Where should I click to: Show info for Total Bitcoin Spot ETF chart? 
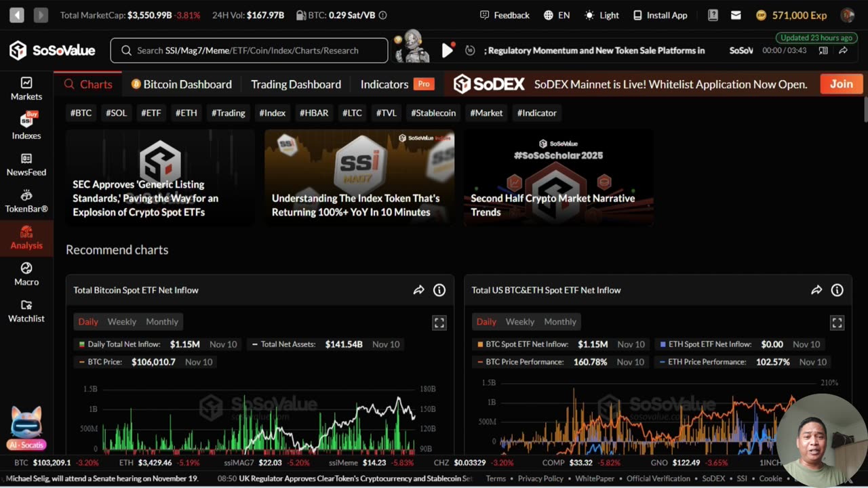(x=439, y=290)
